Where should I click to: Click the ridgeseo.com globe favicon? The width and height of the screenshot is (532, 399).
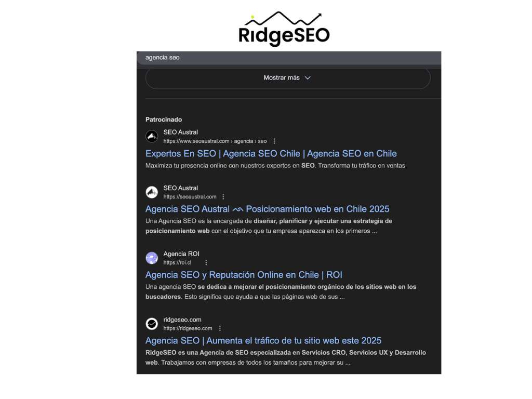tap(151, 324)
